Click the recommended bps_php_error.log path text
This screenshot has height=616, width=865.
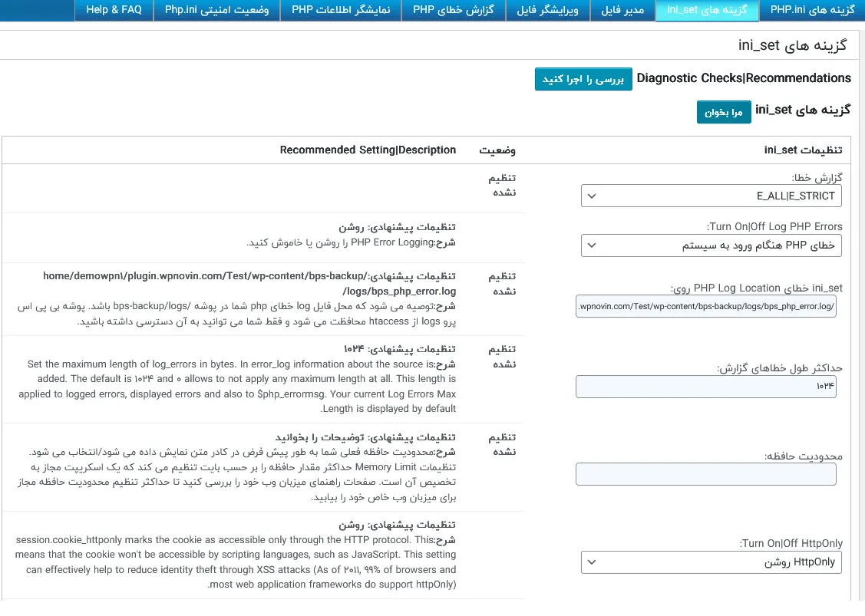[249, 284]
